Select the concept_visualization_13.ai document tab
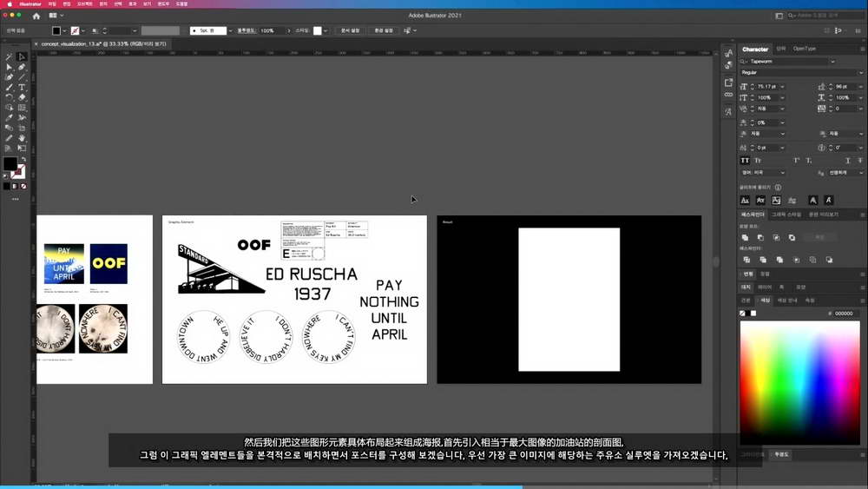The image size is (868, 489). (103, 43)
